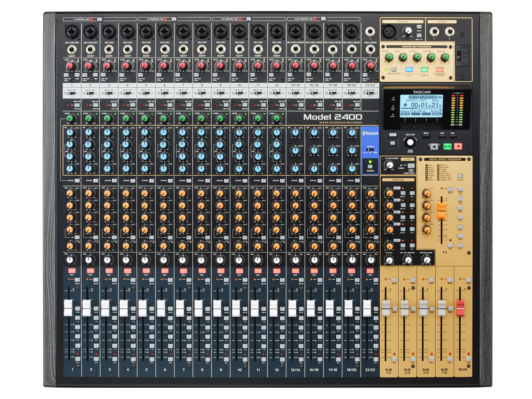Tap the Rewind transport button
The width and height of the screenshot is (532, 399).
click(x=442, y=136)
